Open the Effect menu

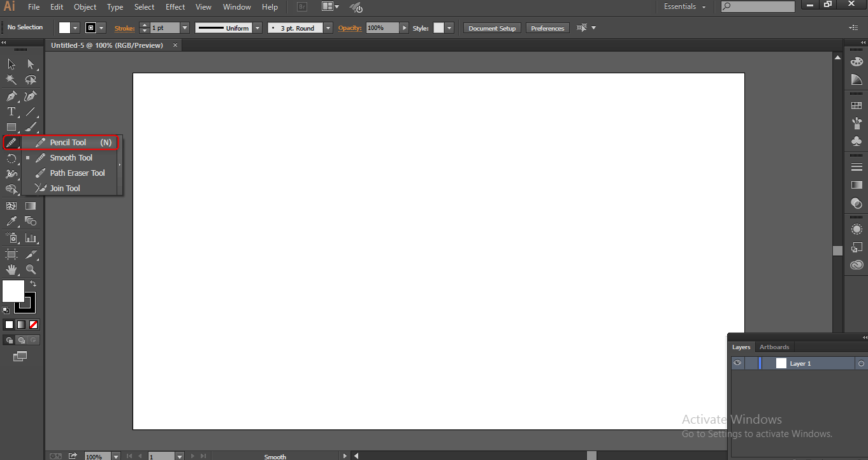pos(175,7)
